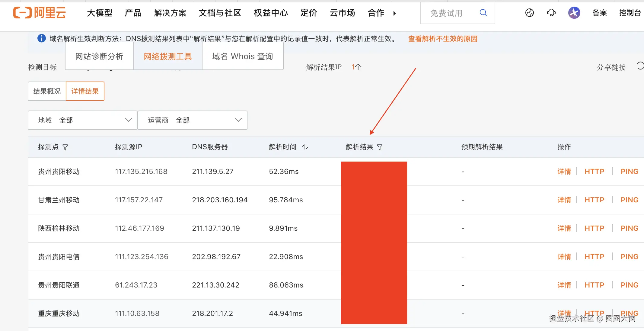Click the headset customer support icon
This screenshot has width=644, height=331.
(551, 13)
